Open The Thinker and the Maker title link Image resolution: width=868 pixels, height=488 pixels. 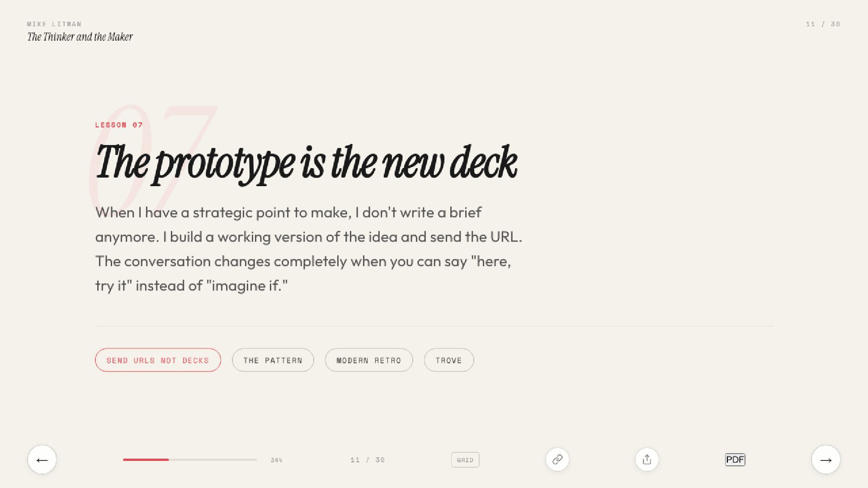80,37
